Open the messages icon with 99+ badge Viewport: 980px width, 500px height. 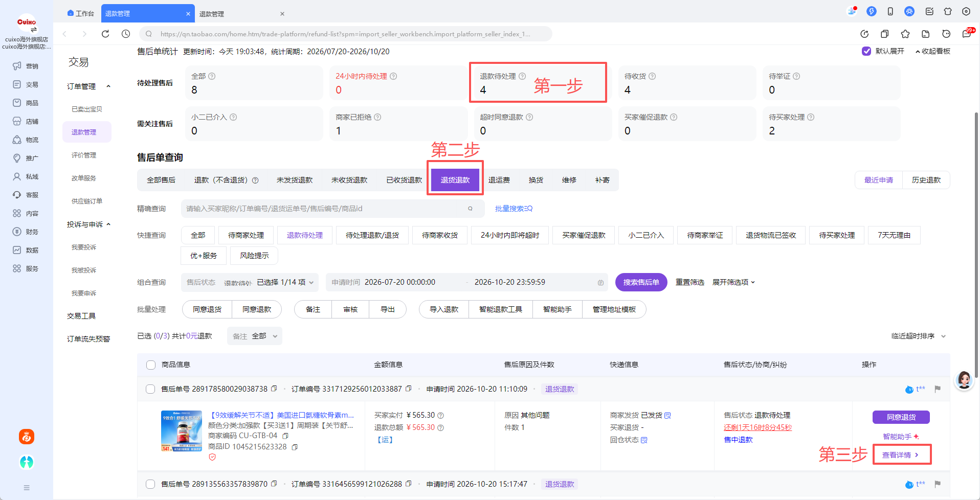(967, 34)
